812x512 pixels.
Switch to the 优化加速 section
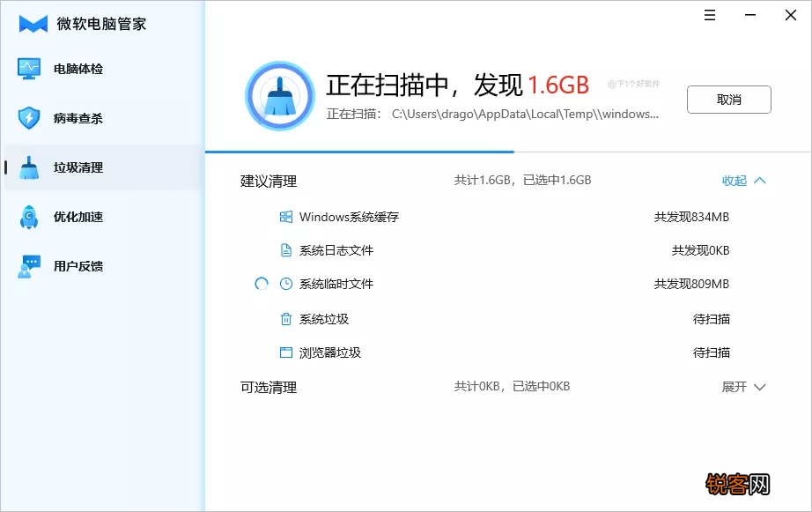coord(28,217)
